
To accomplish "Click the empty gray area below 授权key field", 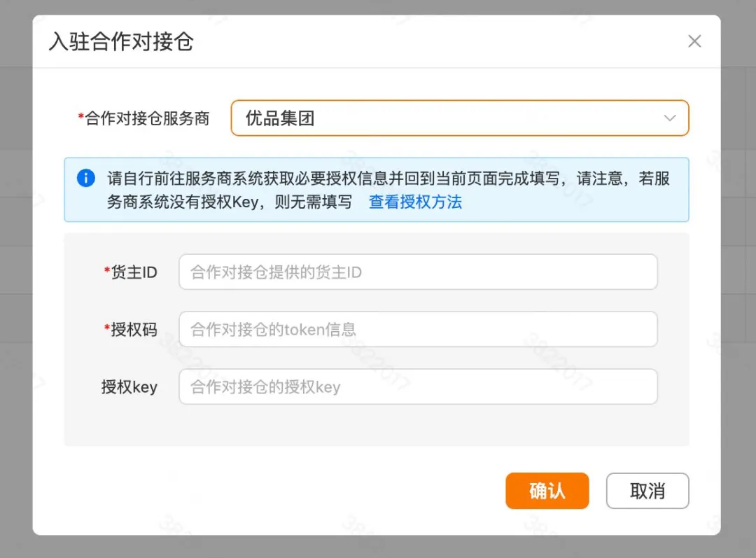I will (376, 426).
